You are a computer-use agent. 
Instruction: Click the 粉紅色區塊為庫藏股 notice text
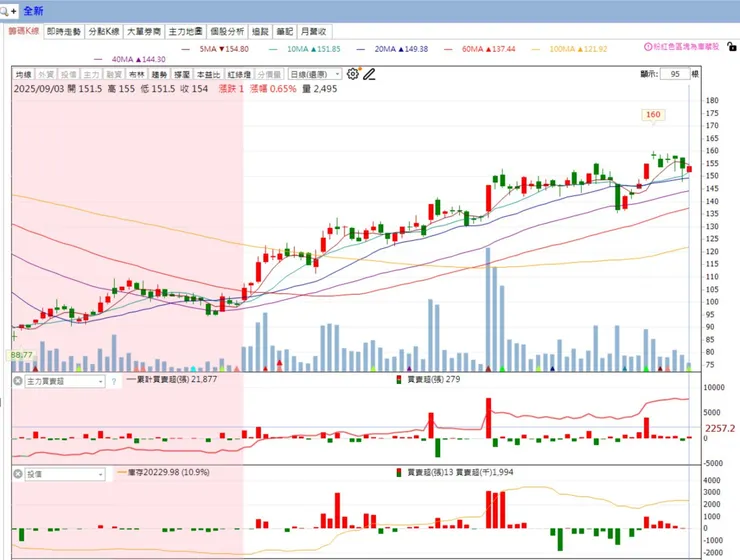tap(686, 47)
